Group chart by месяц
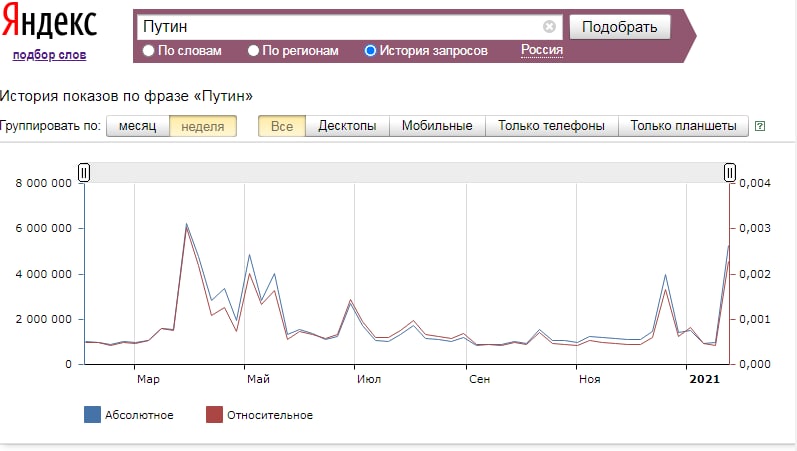797x451 pixels. coord(137,126)
